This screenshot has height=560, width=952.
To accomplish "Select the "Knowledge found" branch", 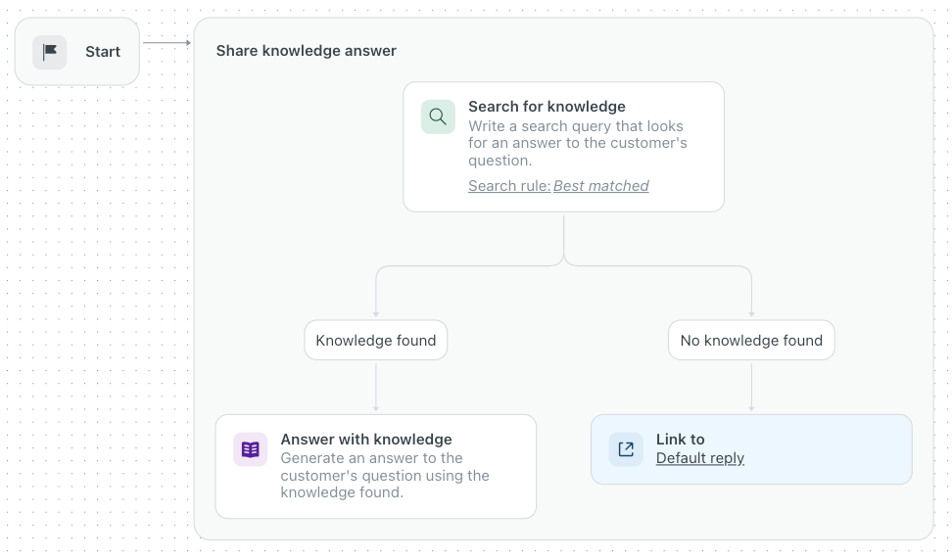I will [376, 341].
